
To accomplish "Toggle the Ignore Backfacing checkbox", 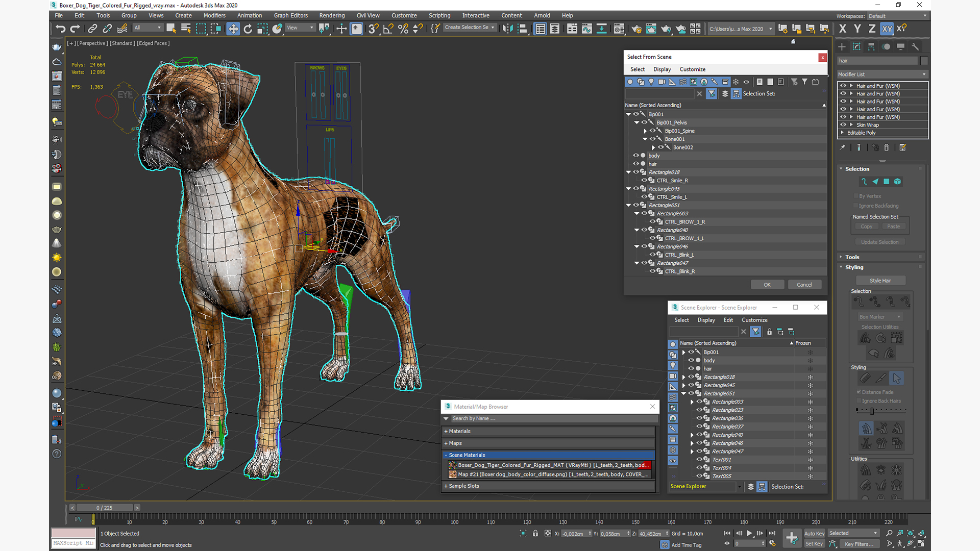I will pyautogui.click(x=856, y=206).
